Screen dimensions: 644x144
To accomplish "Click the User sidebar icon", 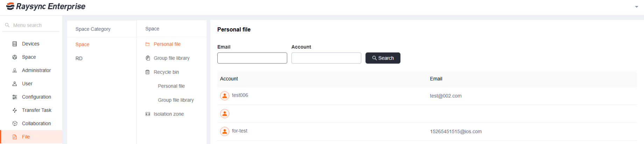I will click(15, 84).
